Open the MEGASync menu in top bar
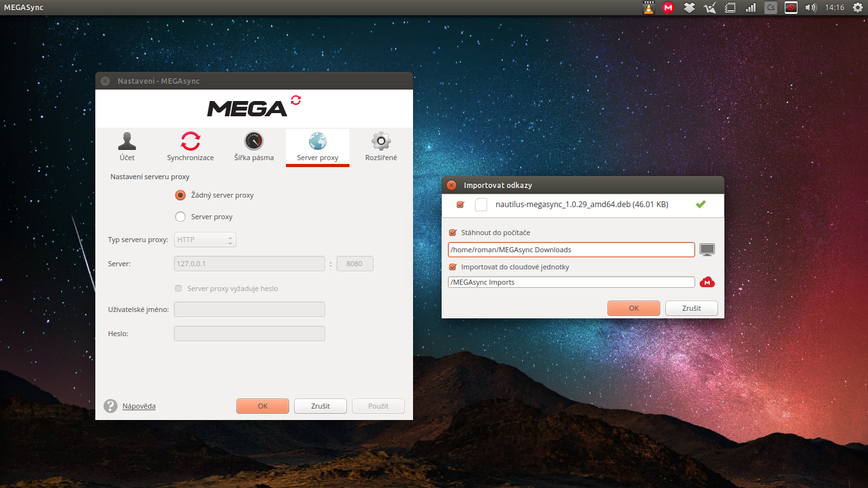Viewport: 868px width, 488px height. (24, 8)
